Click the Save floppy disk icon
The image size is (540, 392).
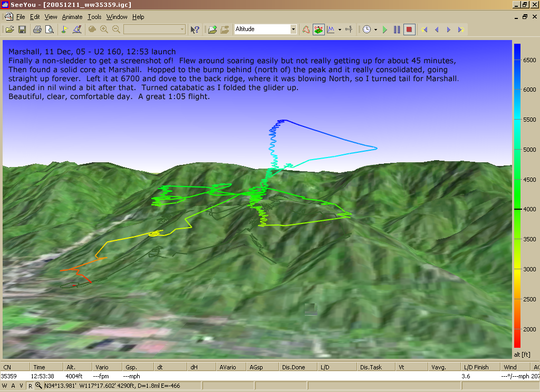tap(22, 30)
